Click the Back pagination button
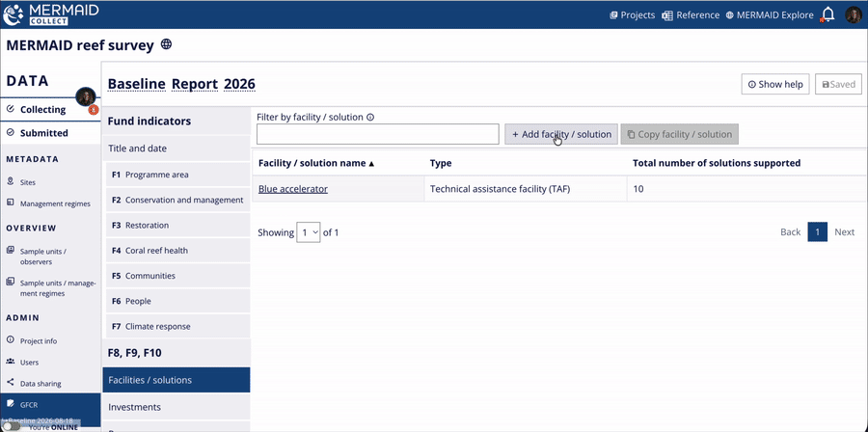The height and width of the screenshot is (432, 868). 791,231
